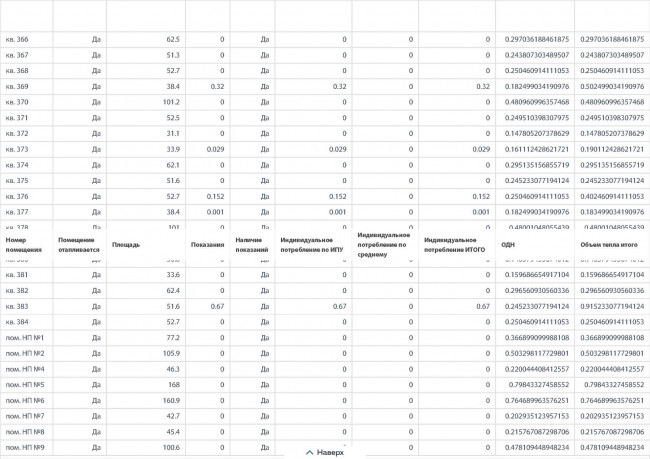Click total heat value 0.183499034190976
This screenshot has width=650, height=459.
coord(612,212)
